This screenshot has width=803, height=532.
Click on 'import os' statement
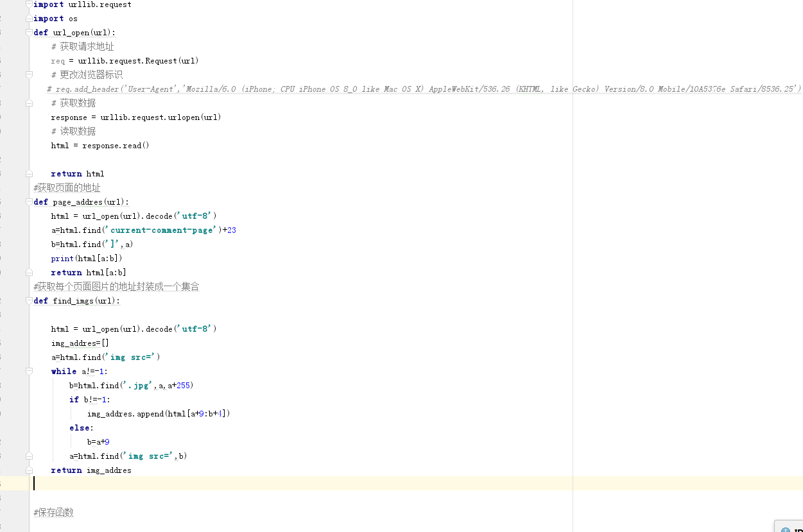pyautogui.click(x=55, y=19)
